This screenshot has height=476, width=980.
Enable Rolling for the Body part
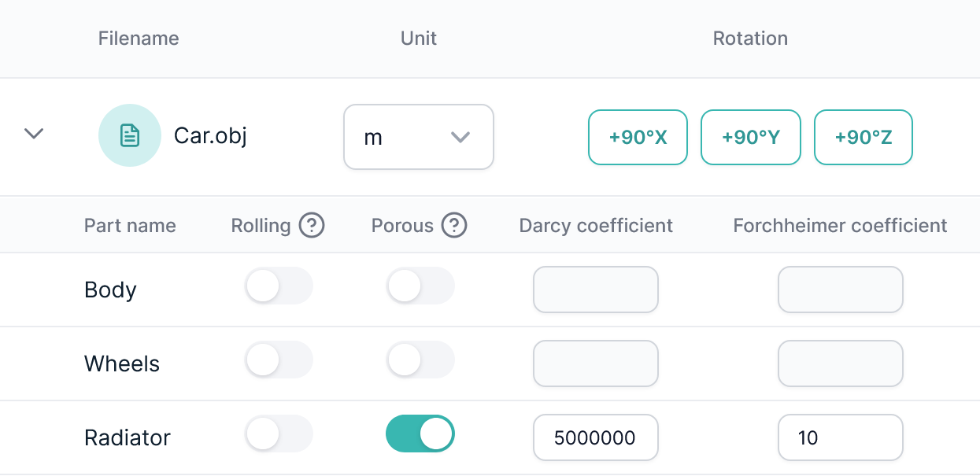coord(279,286)
